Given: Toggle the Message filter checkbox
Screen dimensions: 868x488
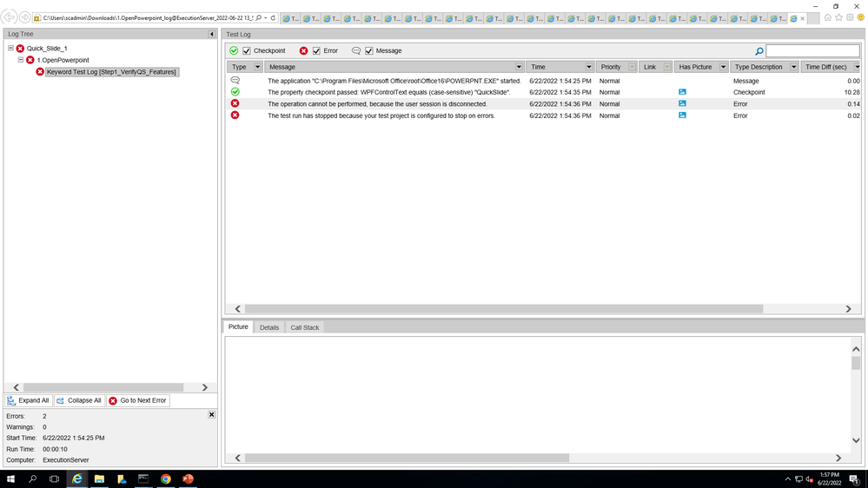Looking at the screenshot, I should (369, 51).
